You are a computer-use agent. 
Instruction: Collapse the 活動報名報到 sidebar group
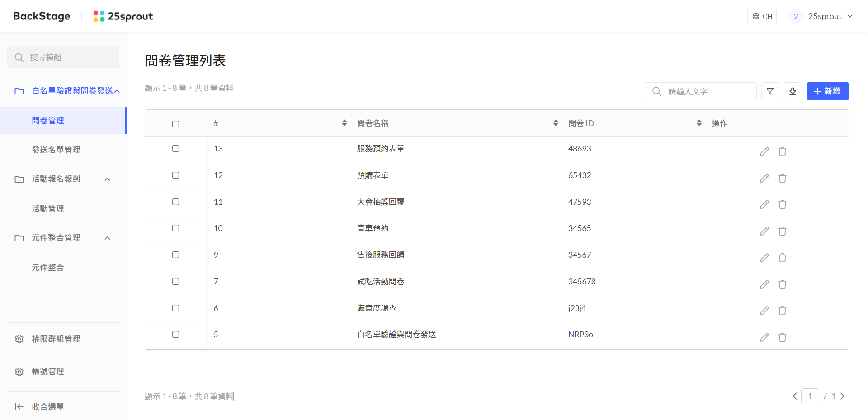click(x=107, y=179)
